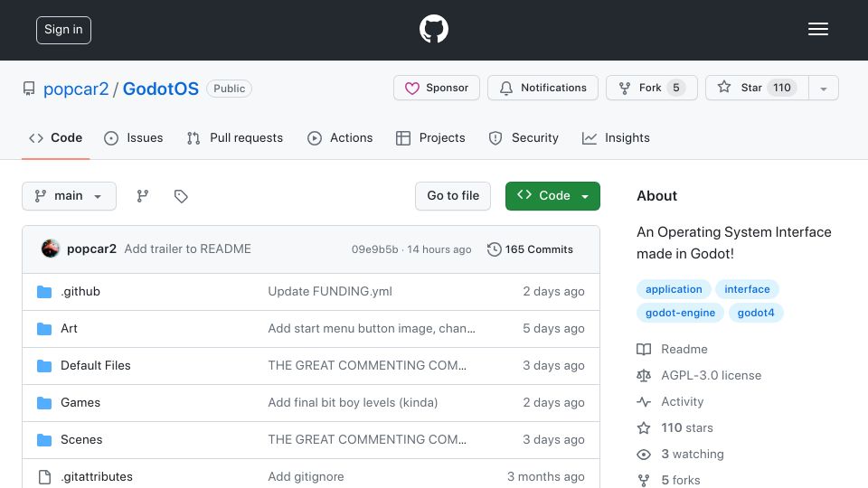Viewport: 868px width, 488px height.
Task: Select the godot4 topic tag
Action: [x=756, y=314]
